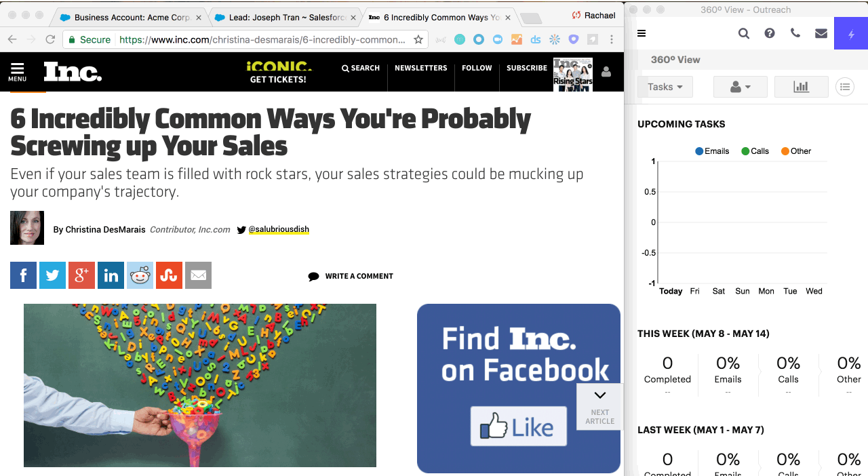Click the purple lightning bolt icon

[851, 34]
